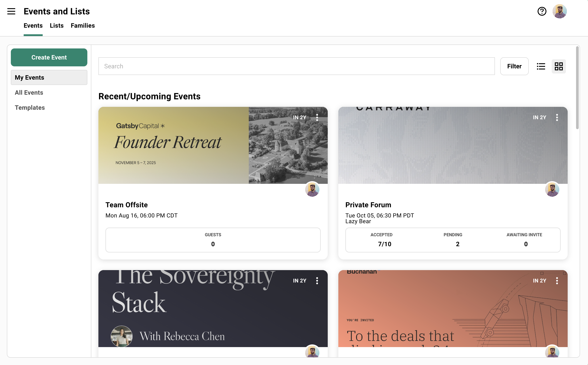Open the Filter options
Screen dimensions: 588x365
click(514, 66)
